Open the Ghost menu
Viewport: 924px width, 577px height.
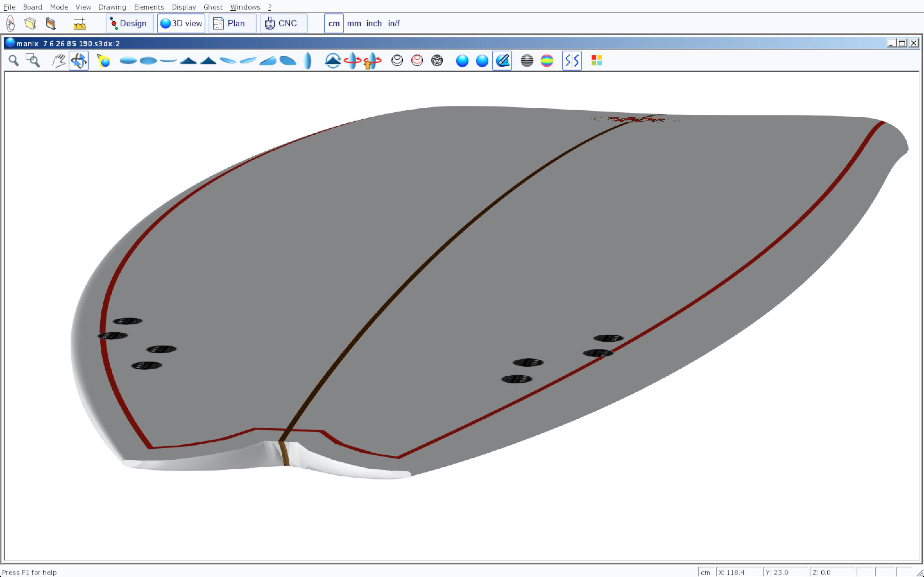[x=213, y=7]
